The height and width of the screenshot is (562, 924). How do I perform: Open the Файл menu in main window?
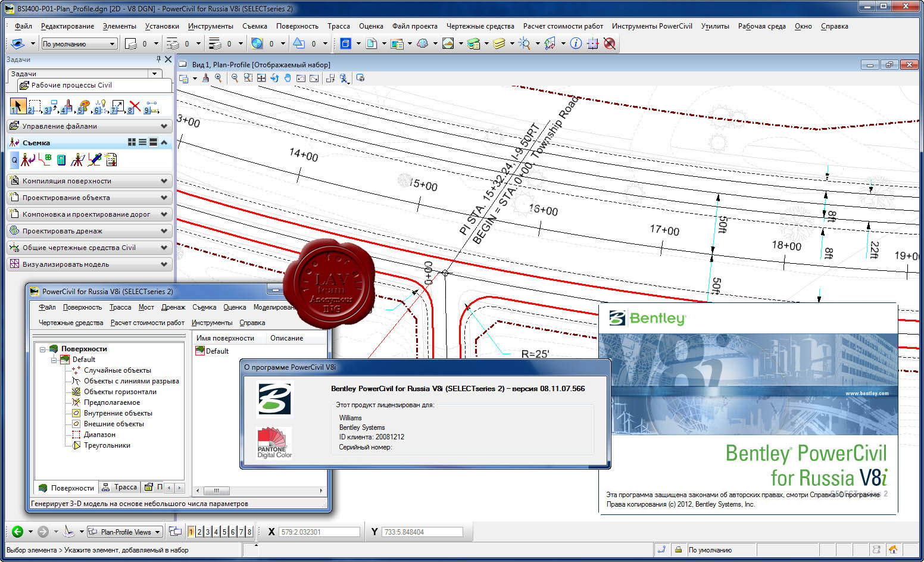click(x=24, y=26)
